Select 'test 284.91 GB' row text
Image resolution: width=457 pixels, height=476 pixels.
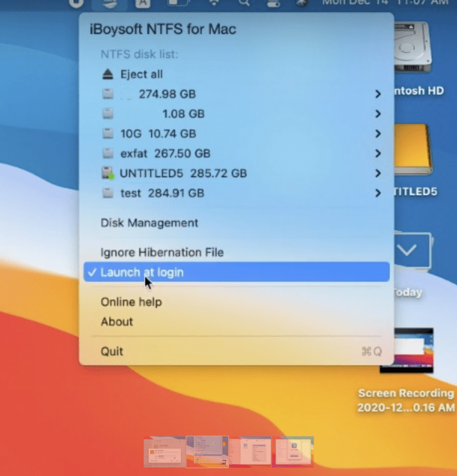(x=162, y=193)
